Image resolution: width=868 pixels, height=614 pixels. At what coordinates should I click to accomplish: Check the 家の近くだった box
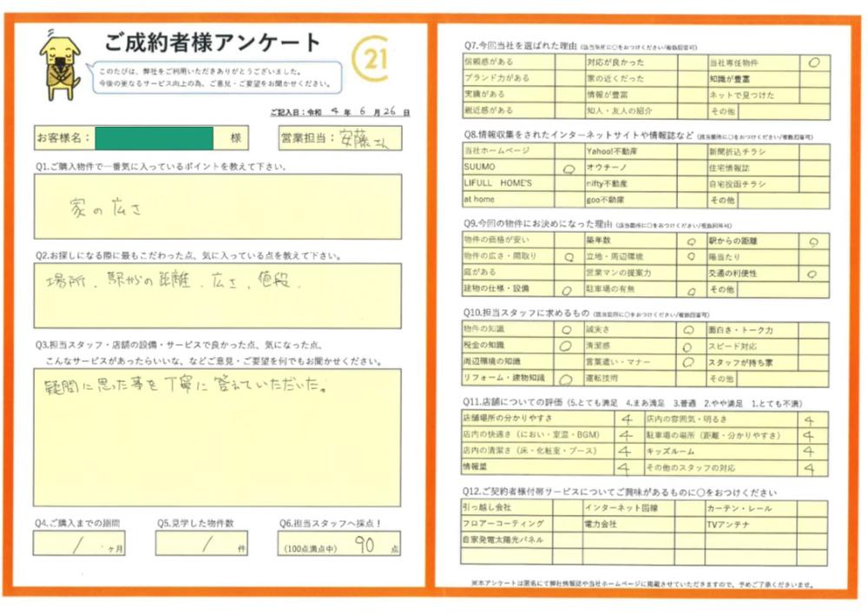click(692, 78)
